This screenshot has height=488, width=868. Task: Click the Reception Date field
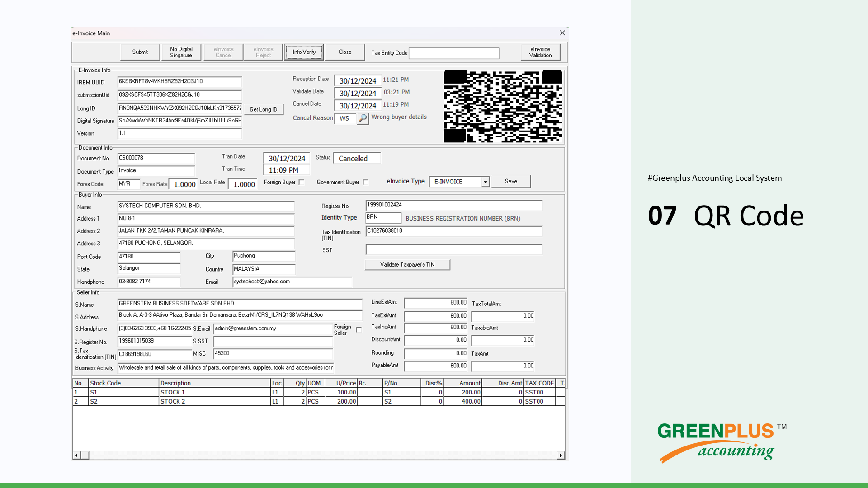(358, 80)
